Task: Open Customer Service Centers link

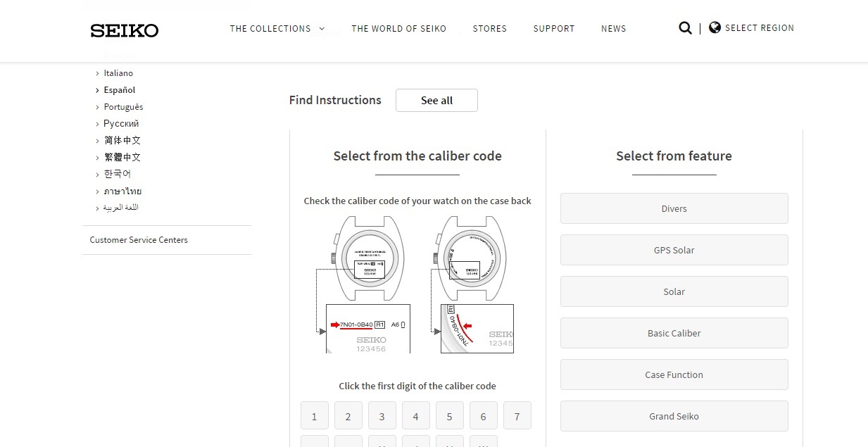Action: point(139,240)
